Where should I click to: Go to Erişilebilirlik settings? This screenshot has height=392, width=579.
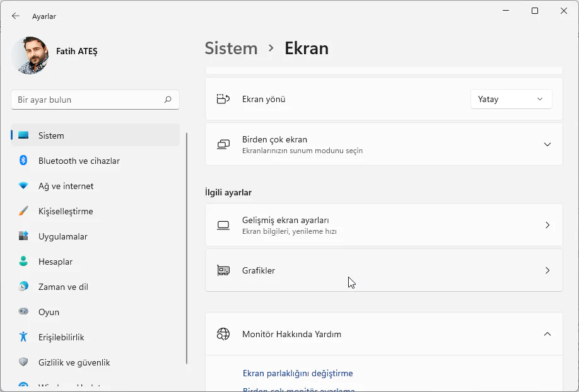click(x=95, y=337)
